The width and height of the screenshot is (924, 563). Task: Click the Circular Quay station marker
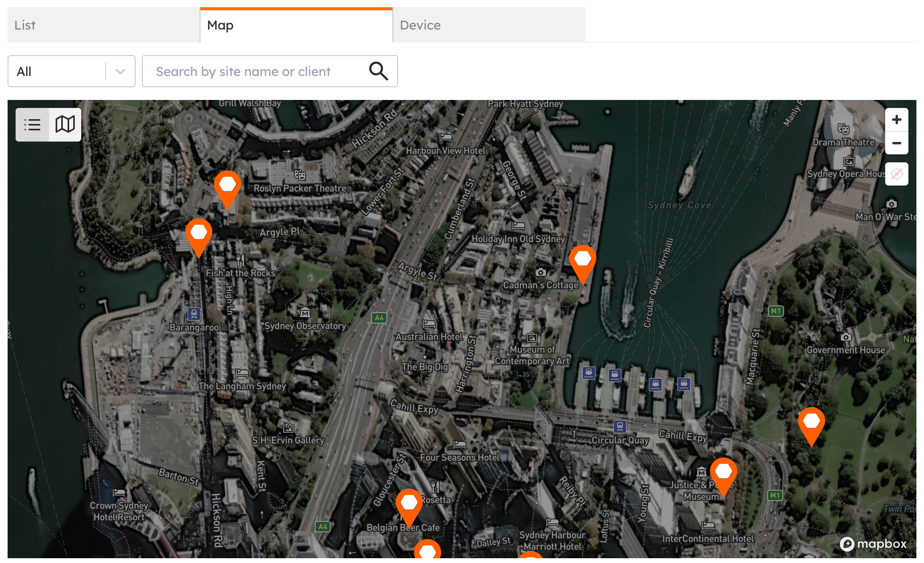[x=620, y=426]
